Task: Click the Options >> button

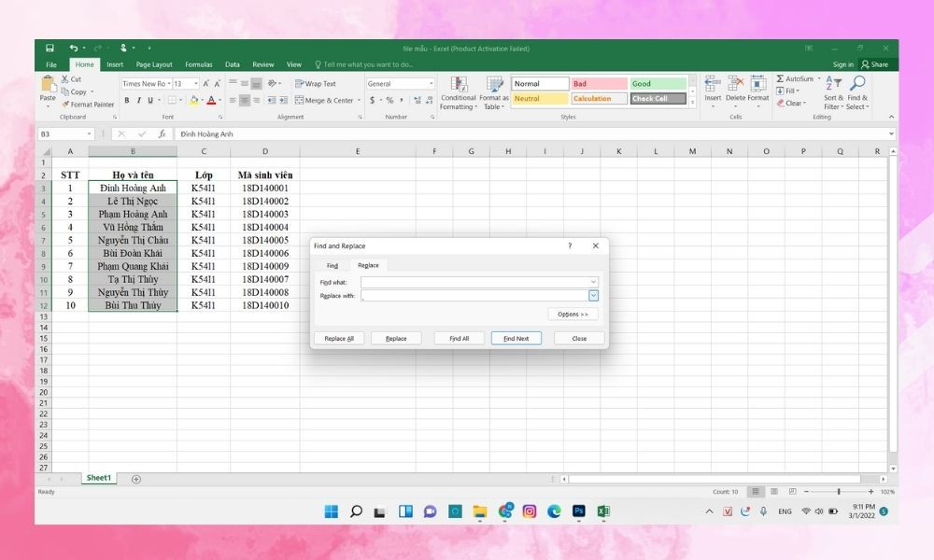Action: 573,315
